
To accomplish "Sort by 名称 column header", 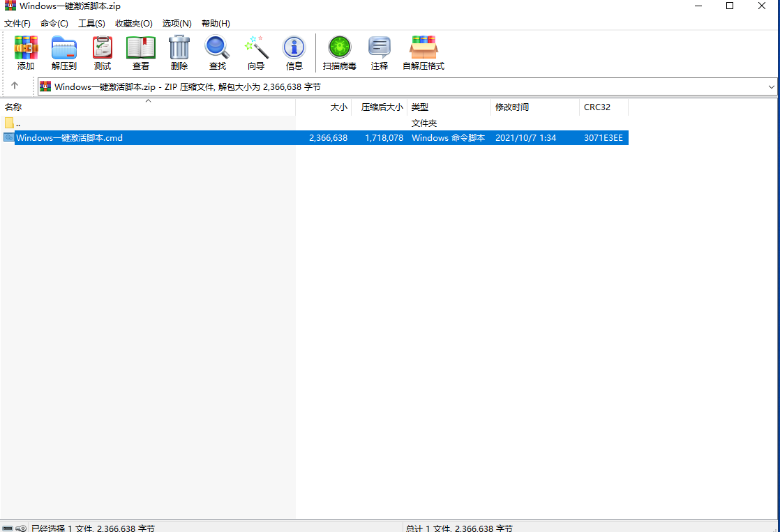I will tap(148, 107).
